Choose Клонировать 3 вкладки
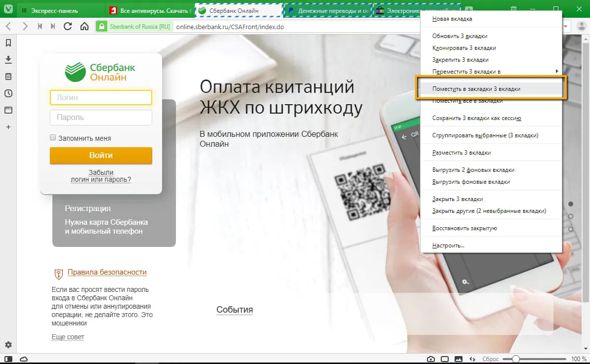Image resolution: width=590 pixels, height=364 pixels. [491, 48]
